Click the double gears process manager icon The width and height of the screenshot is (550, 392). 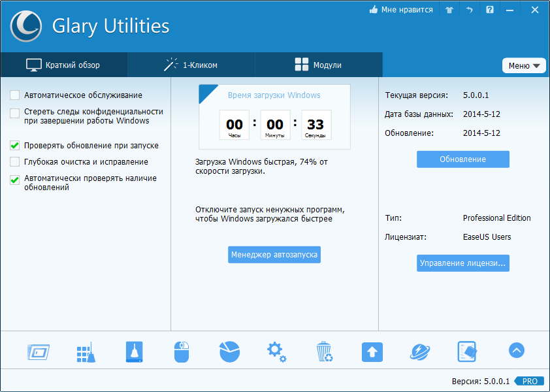tap(277, 352)
